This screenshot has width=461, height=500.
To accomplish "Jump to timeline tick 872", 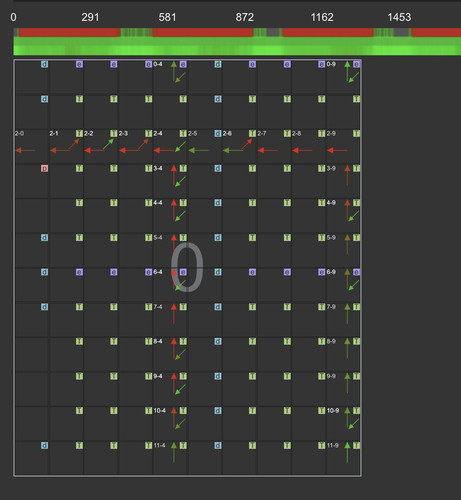I will pos(245,17).
